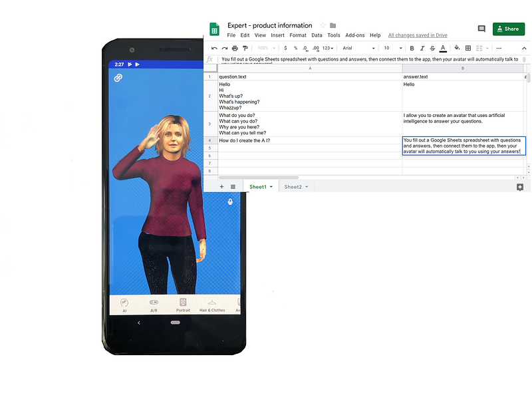Open the Data menu

317,35
